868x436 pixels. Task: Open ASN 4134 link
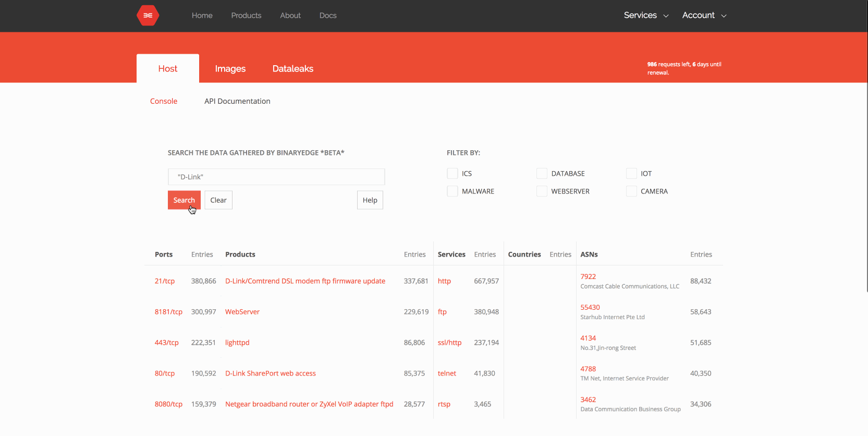click(588, 338)
